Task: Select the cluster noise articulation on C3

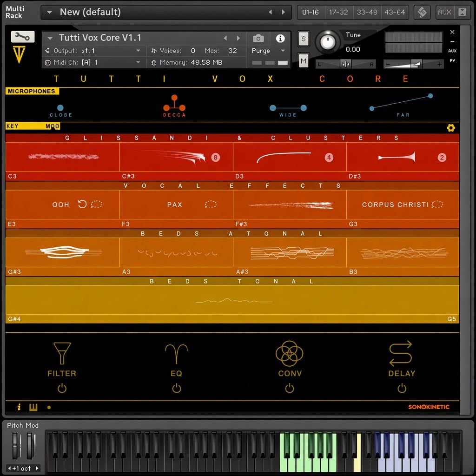Action: [63, 157]
